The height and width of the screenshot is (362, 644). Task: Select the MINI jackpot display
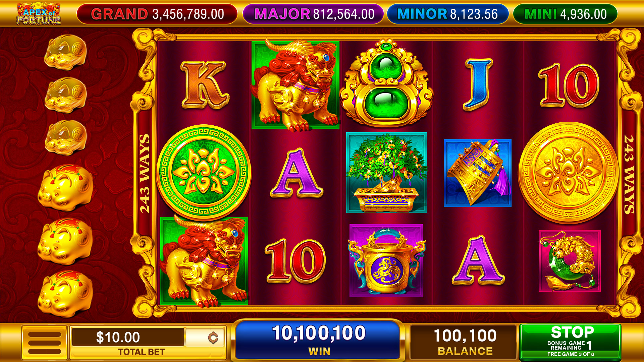(566, 14)
